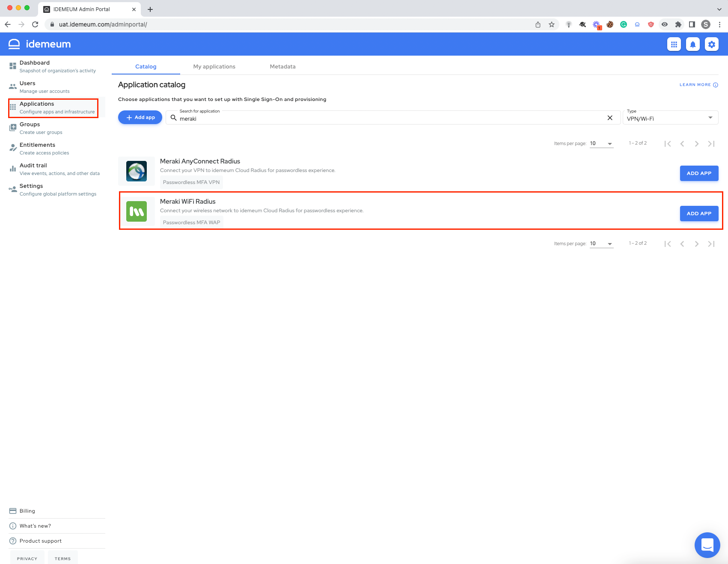Open Audit trail in the sidebar

[x=56, y=169]
